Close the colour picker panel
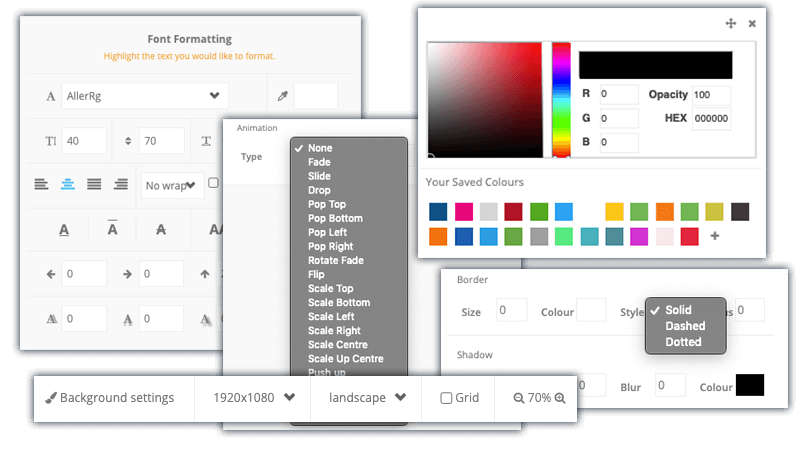Viewport: 800px width, 450px height. coord(752,23)
